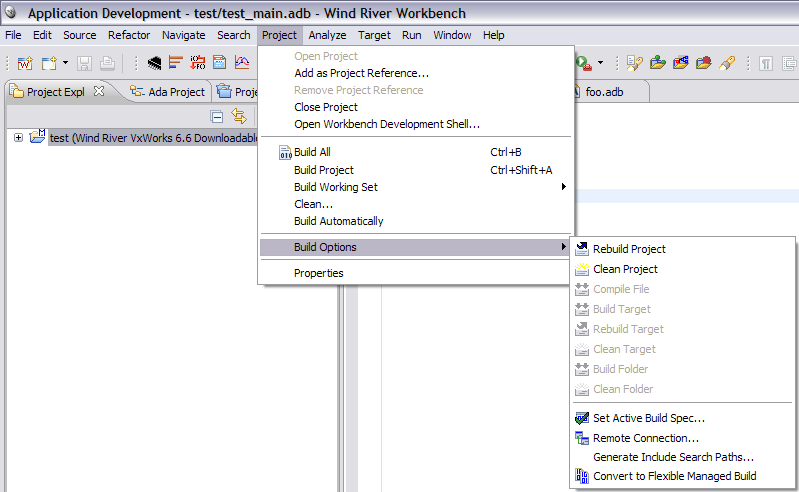Open the New item dropdown arrow
799x492 pixels.
[65, 63]
